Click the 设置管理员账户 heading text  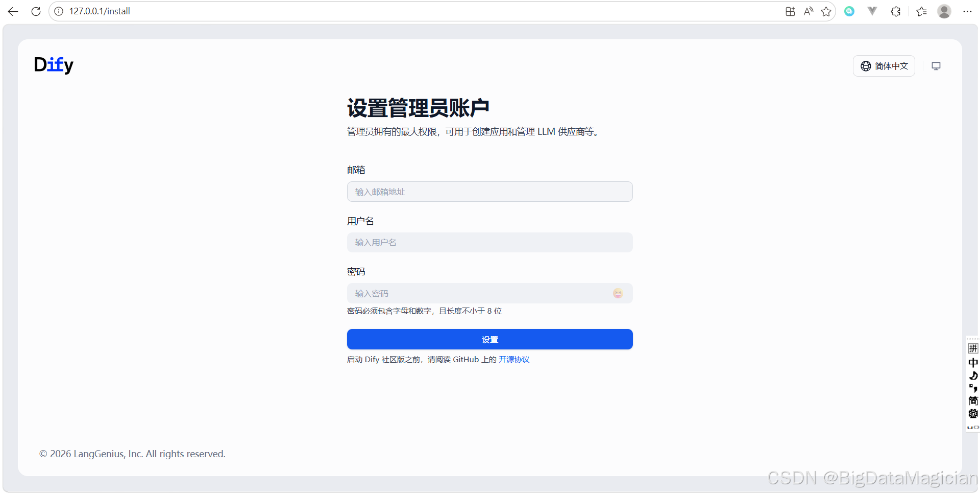(418, 108)
